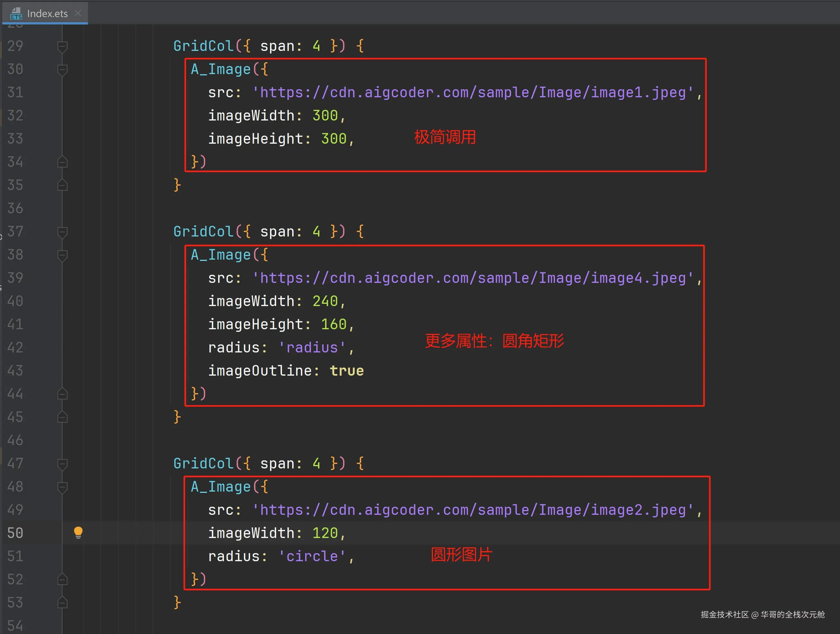Open the image1.jpeg URL string
This screenshot has height=634, width=840.
(x=472, y=93)
